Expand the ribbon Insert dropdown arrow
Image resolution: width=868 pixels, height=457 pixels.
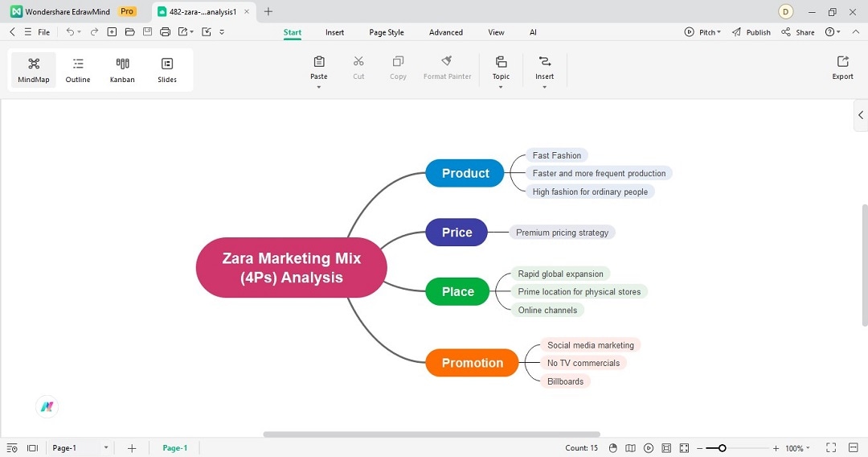[x=545, y=87]
